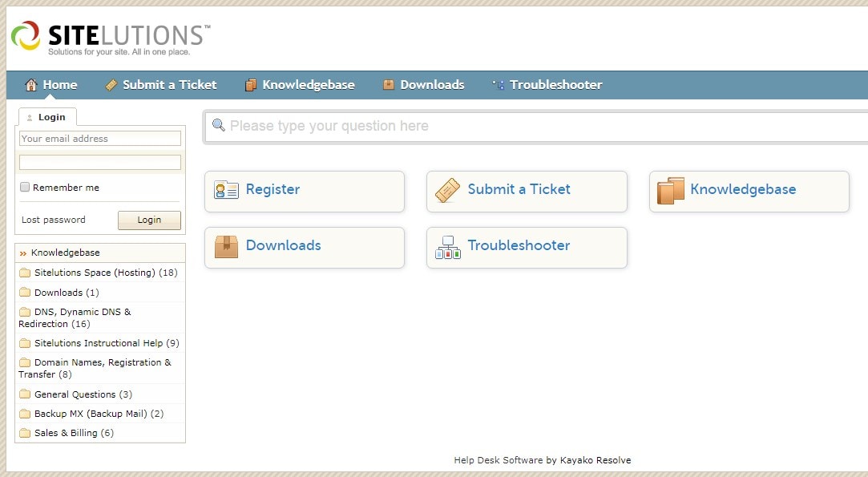Screen dimensions: 868x477
Task: Open Submit a Ticket from the navbar
Action: (x=161, y=85)
